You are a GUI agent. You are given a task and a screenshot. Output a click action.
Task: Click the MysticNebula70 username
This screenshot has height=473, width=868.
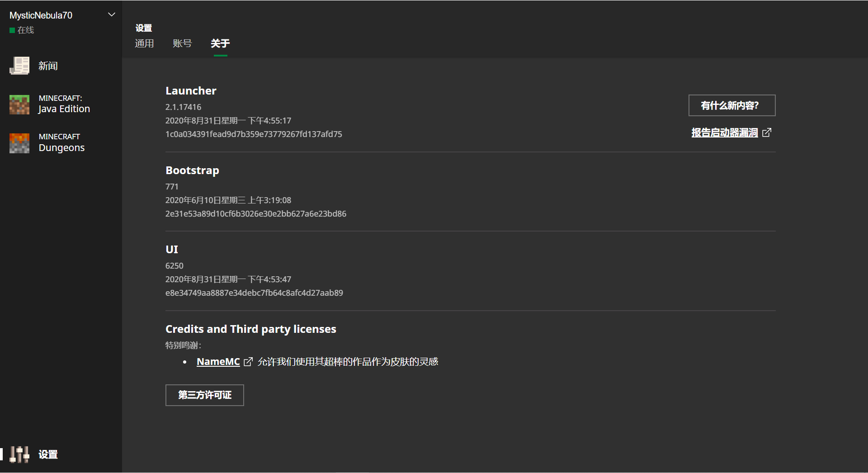click(41, 15)
